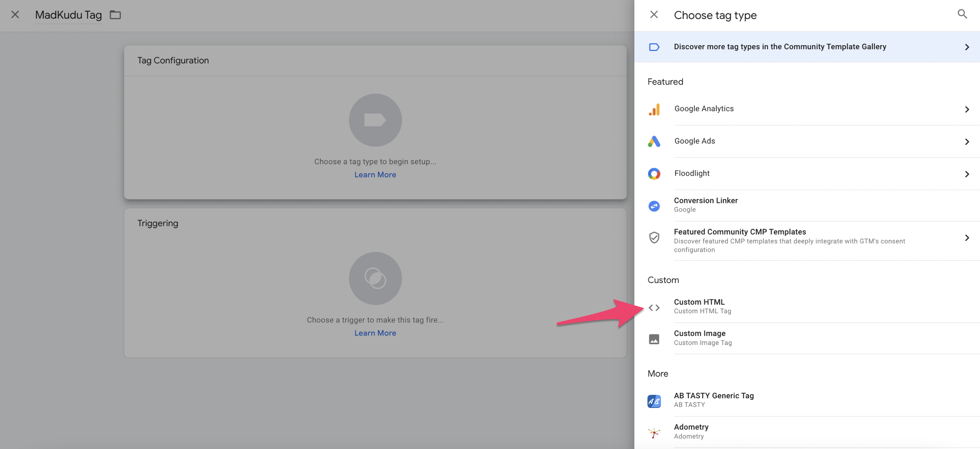This screenshot has height=449, width=980.
Task: Select Floodlight label
Action: tap(692, 173)
